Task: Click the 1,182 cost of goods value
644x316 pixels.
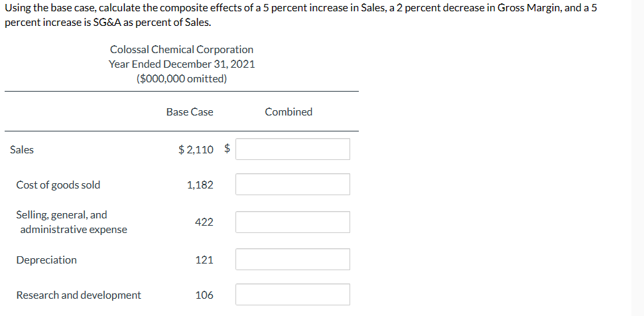Action: coord(200,185)
